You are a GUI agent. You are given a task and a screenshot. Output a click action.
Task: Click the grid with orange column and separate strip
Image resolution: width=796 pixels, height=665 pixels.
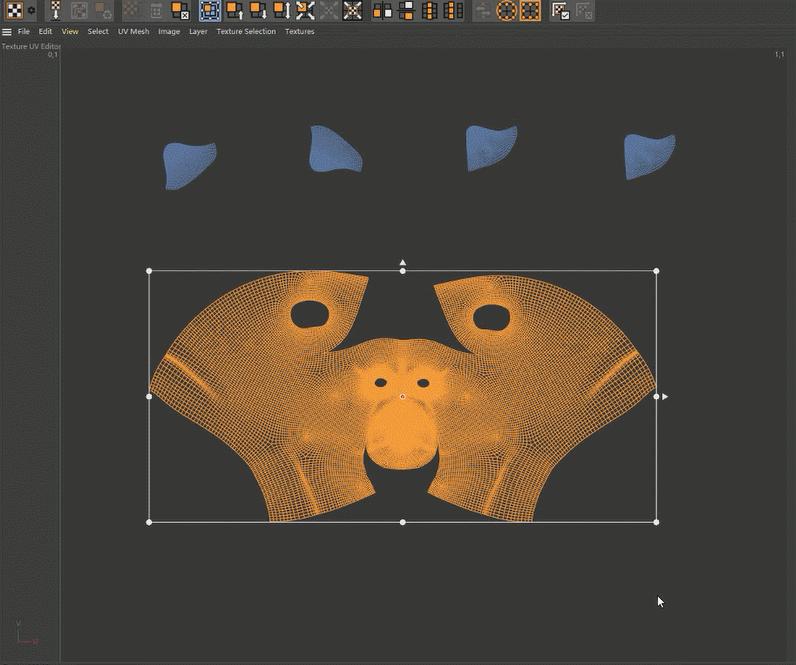point(453,10)
